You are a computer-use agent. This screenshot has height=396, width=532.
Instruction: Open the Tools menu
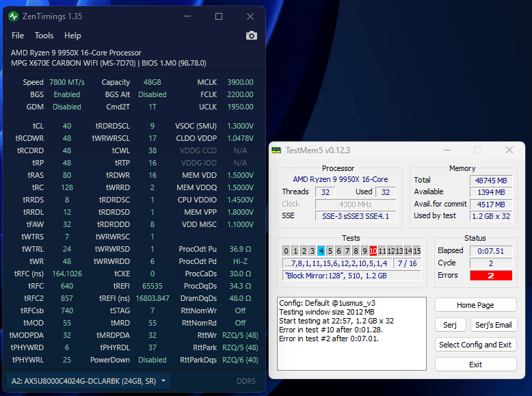(x=44, y=36)
